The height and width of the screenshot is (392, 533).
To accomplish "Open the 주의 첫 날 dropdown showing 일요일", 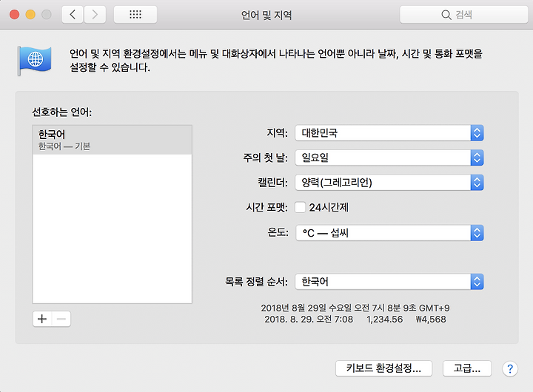I will [x=389, y=158].
